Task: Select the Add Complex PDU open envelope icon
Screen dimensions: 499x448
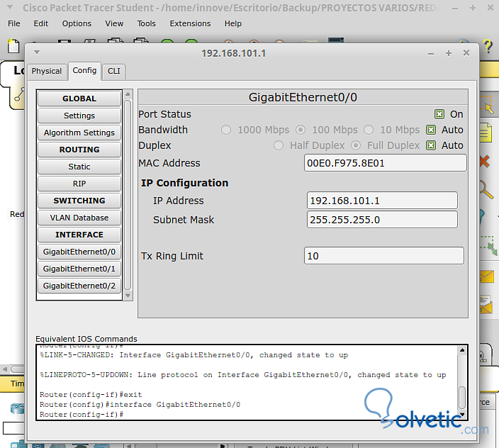Action: [x=486, y=304]
